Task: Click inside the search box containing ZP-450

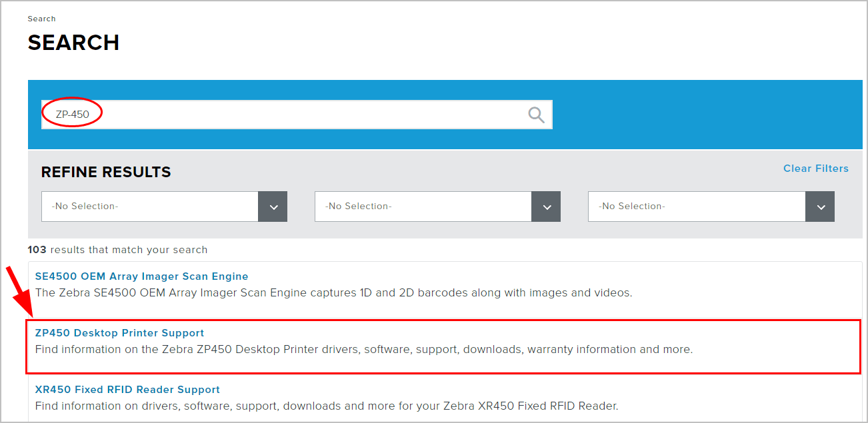Action: click(x=200, y=114)
